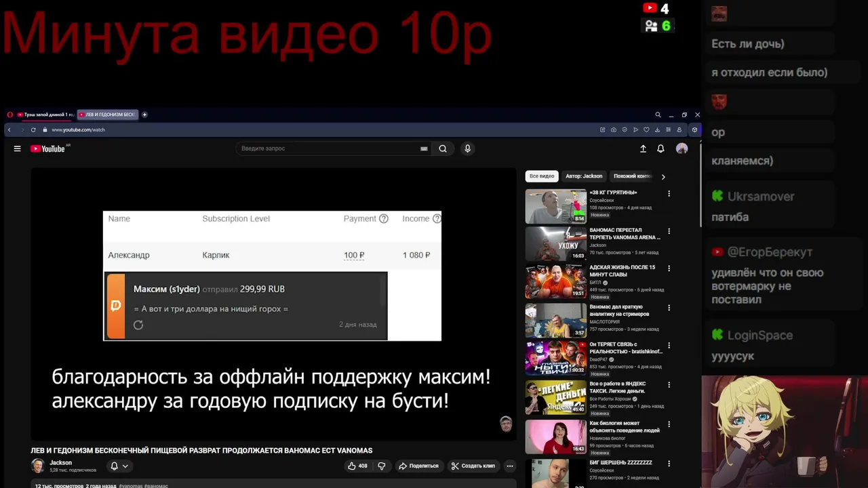Click the @ЕгорБерекут chat username
The image size is (868, 488).
(770, 252)
